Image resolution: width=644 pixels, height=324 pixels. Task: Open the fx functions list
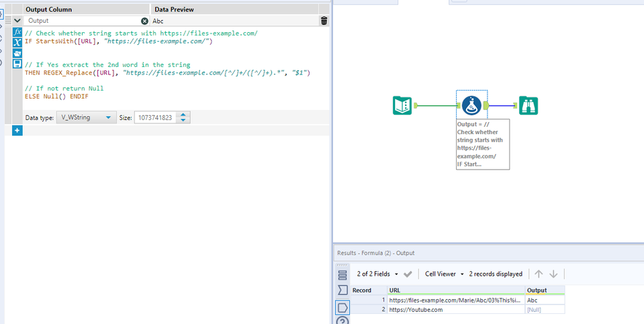point(17,32)
